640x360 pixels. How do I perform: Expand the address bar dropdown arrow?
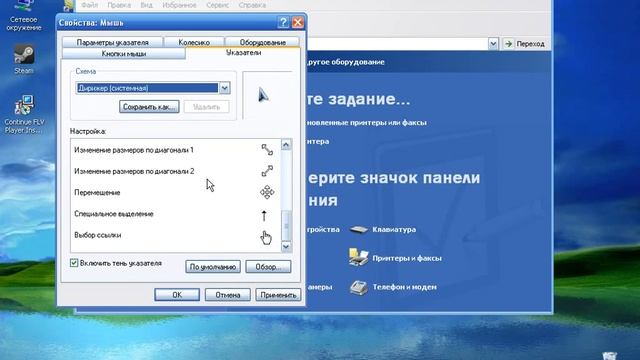click(x=493, y=44)
